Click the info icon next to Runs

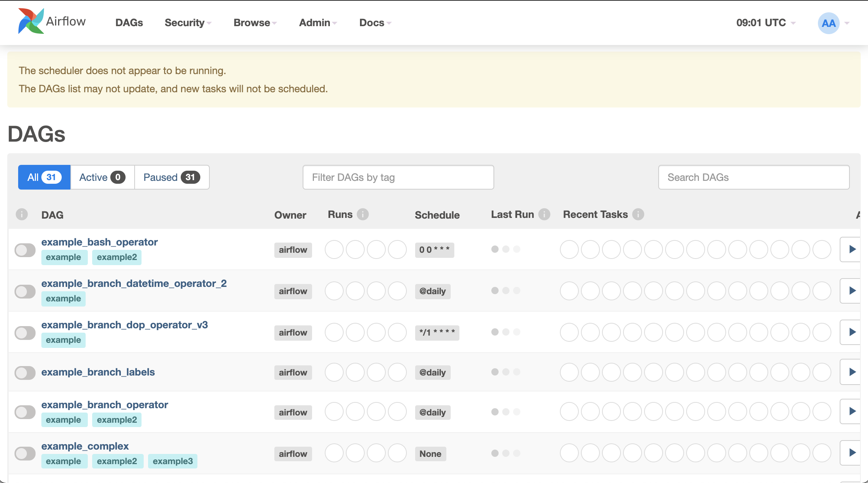point(363,214)
